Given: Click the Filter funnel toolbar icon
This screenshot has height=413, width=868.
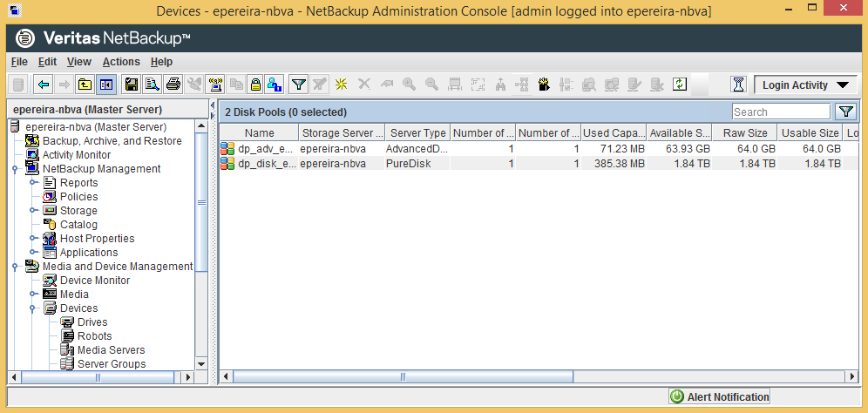Looking at the screenshot, I should [x=299, y=85].
